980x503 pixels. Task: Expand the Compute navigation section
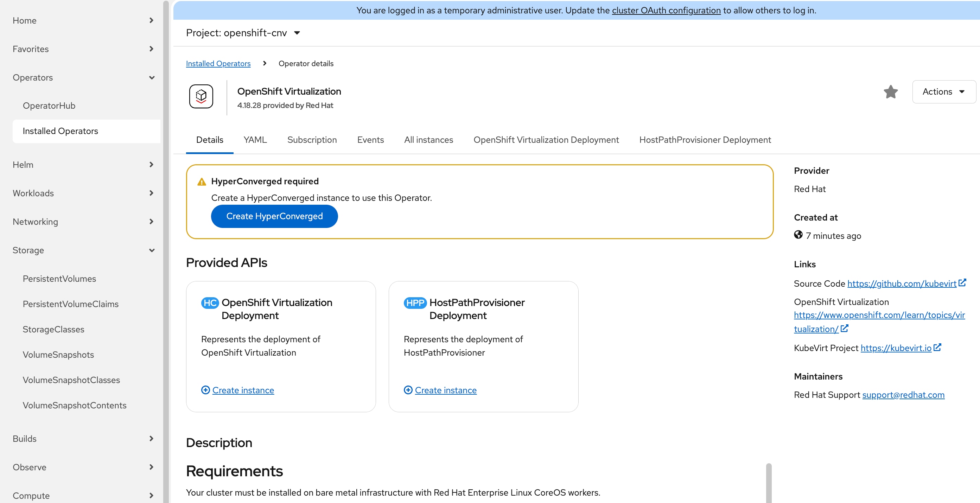(84, 495)
